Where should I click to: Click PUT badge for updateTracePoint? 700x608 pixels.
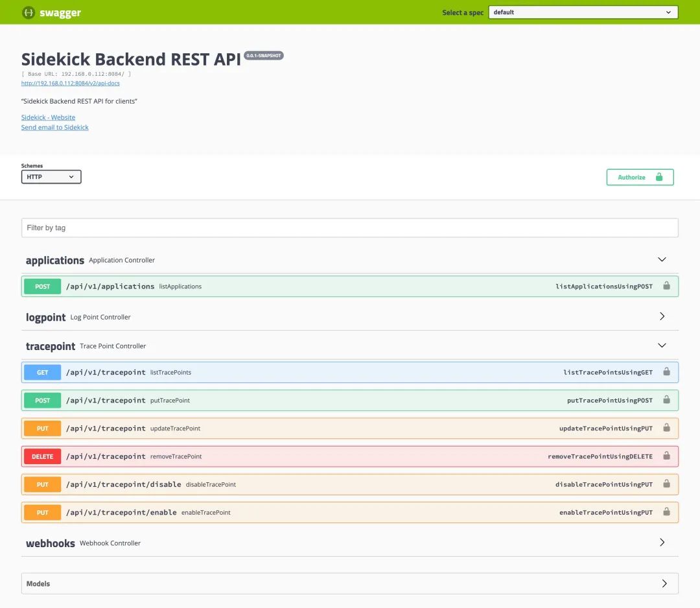tap(42, 428)
